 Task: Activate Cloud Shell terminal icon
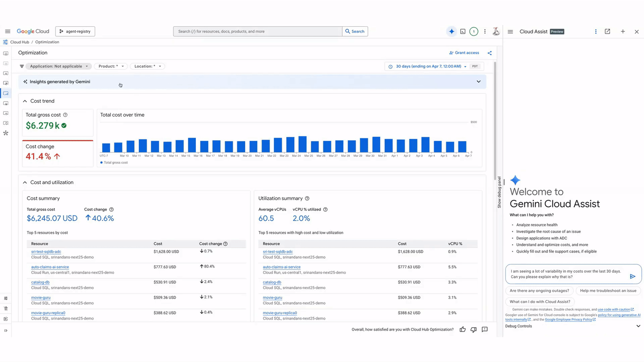point(463,31)
